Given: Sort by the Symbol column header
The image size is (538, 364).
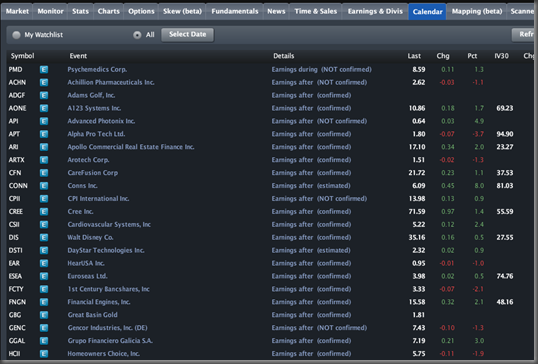Looking at the screenshot, I should 22,56.
